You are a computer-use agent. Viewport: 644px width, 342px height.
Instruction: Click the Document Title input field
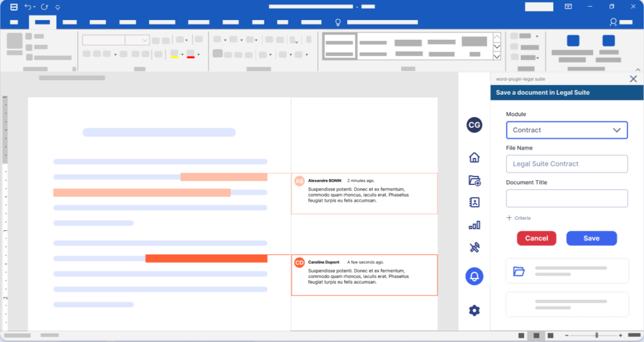click(567, 198)
